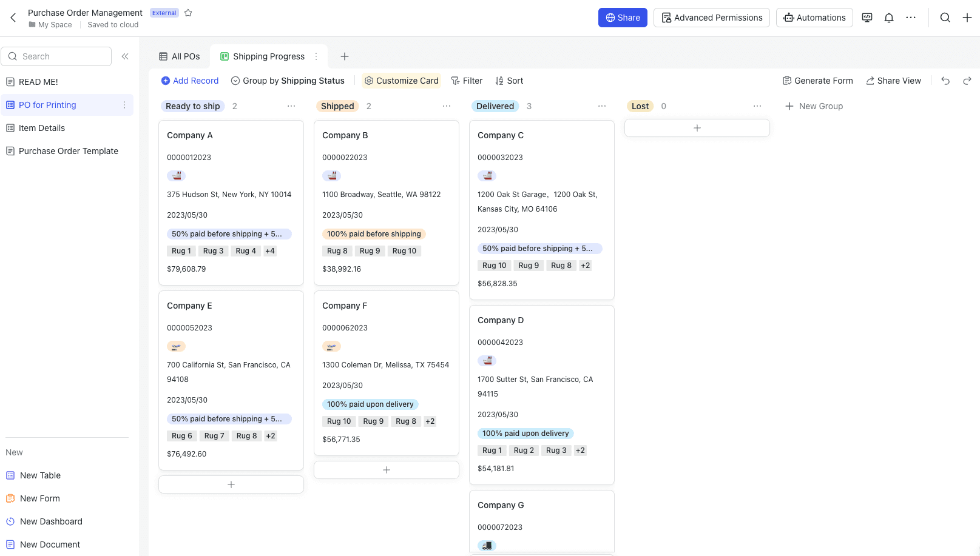Viewport: 980px width, 556px height.
Task: Switch to the All POs tab
Action: click(180, 56)
